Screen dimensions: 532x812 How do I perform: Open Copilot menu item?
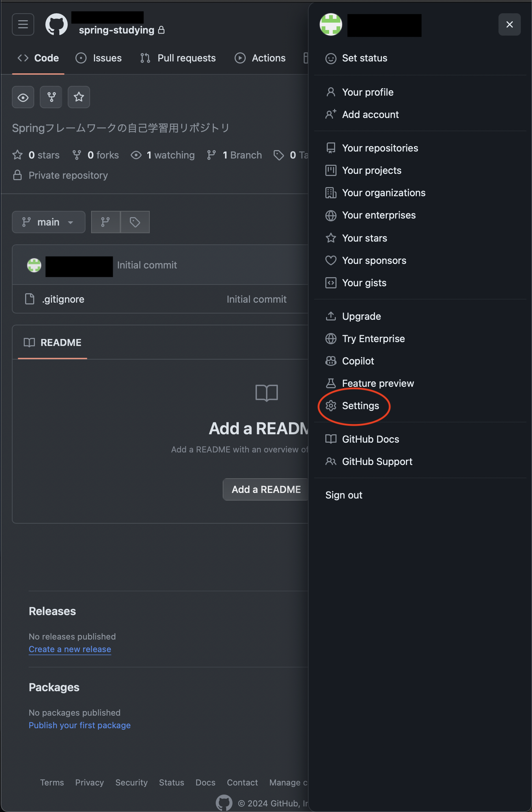pos(420,361)
